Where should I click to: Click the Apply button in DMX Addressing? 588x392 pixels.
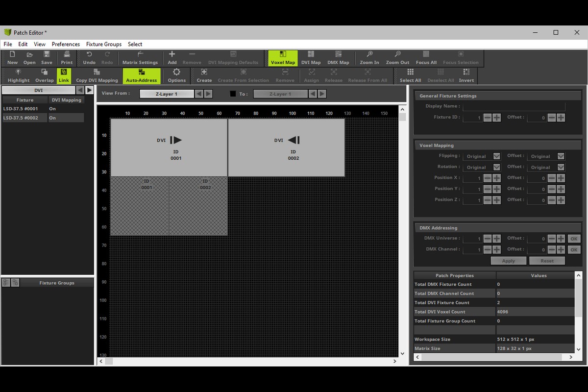508,261
